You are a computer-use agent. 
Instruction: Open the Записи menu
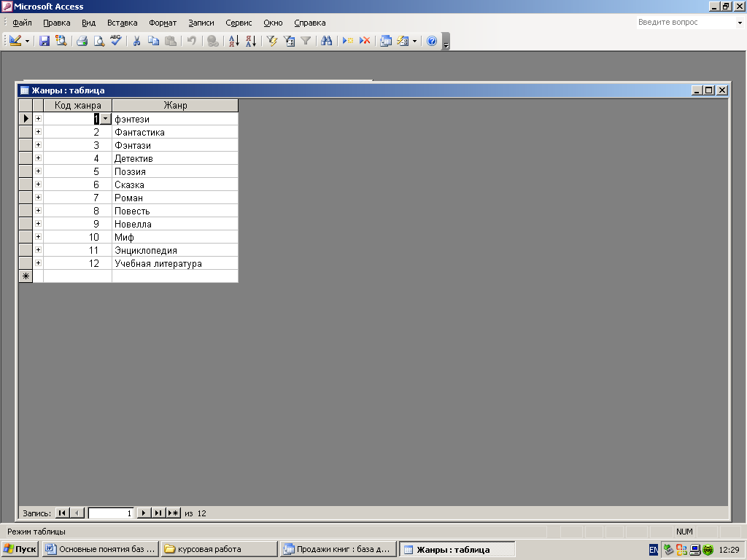(x=201, y=23)
